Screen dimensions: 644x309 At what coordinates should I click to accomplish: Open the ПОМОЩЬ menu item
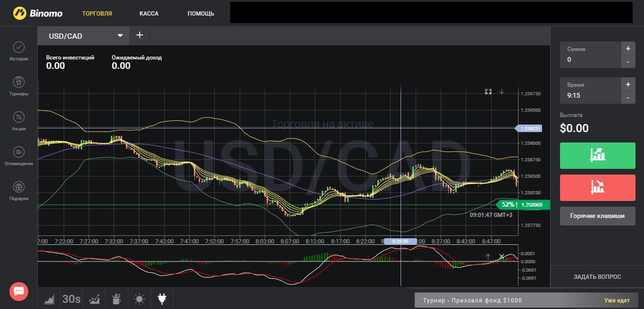coord(201,13)
